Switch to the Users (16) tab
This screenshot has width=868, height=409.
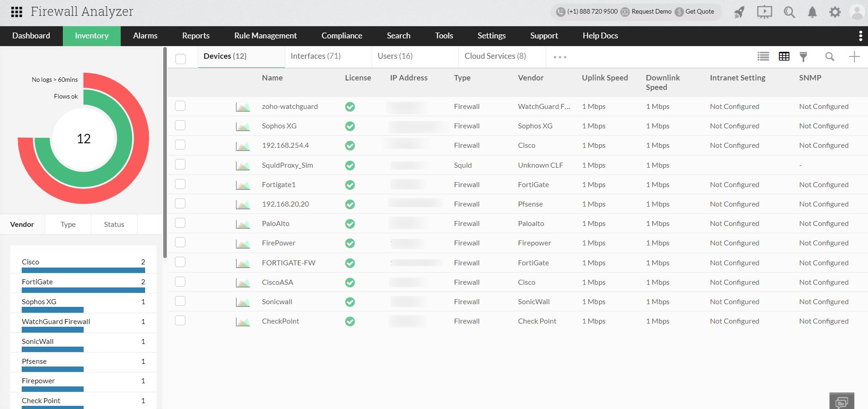[x=395, y=56]
